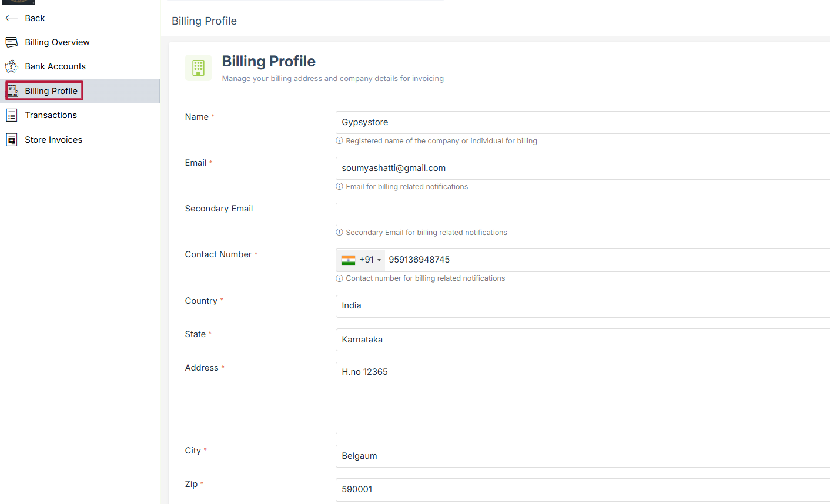Open the +91 country code dropdown
The image size is (830, 504).
pos(370,260)
